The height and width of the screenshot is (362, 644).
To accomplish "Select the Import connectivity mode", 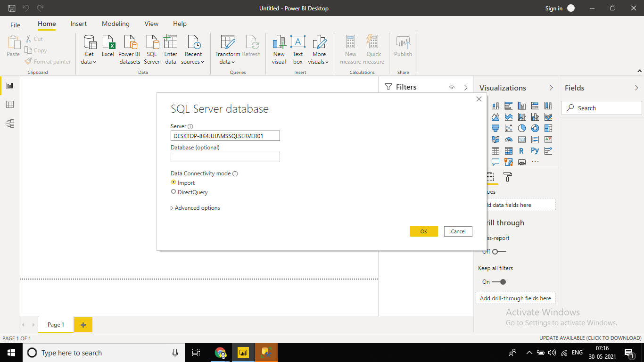I will click(x=174, y=182).
